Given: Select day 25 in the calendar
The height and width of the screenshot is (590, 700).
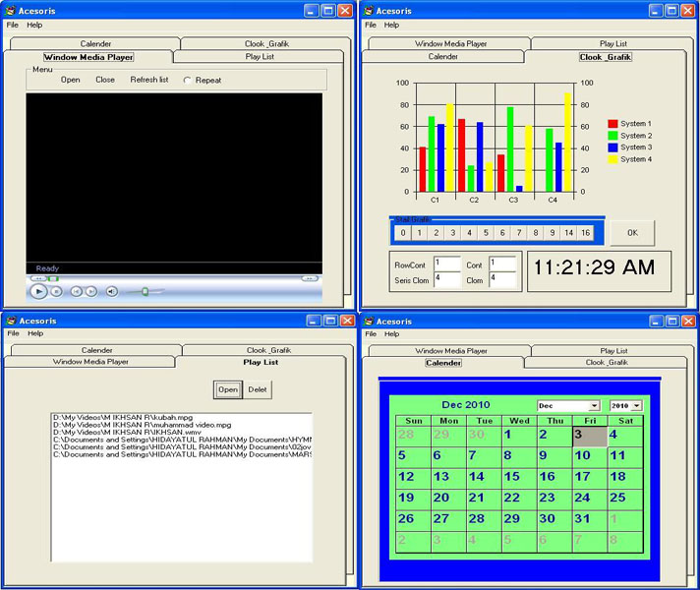Looking at the screenshot, I should 625,500.
